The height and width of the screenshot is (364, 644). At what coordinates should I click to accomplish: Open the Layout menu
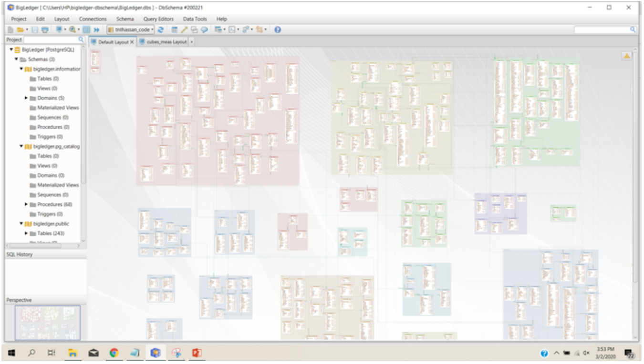click(x=62, y=19)
